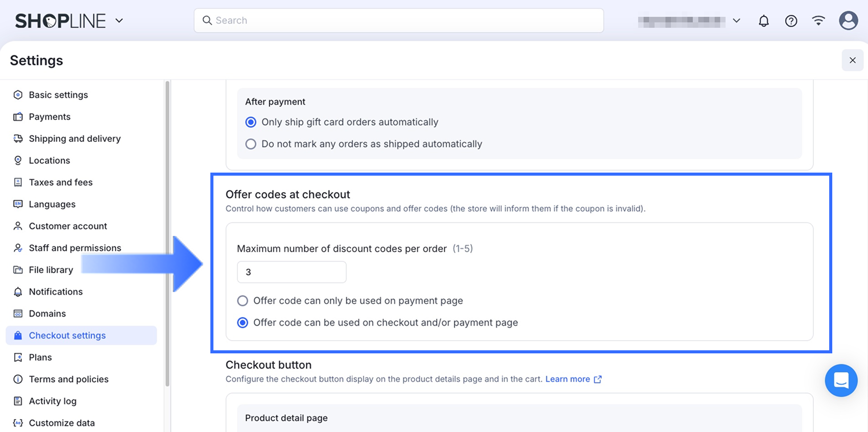Open Staff and permissions section

click(x=75, y=248)
